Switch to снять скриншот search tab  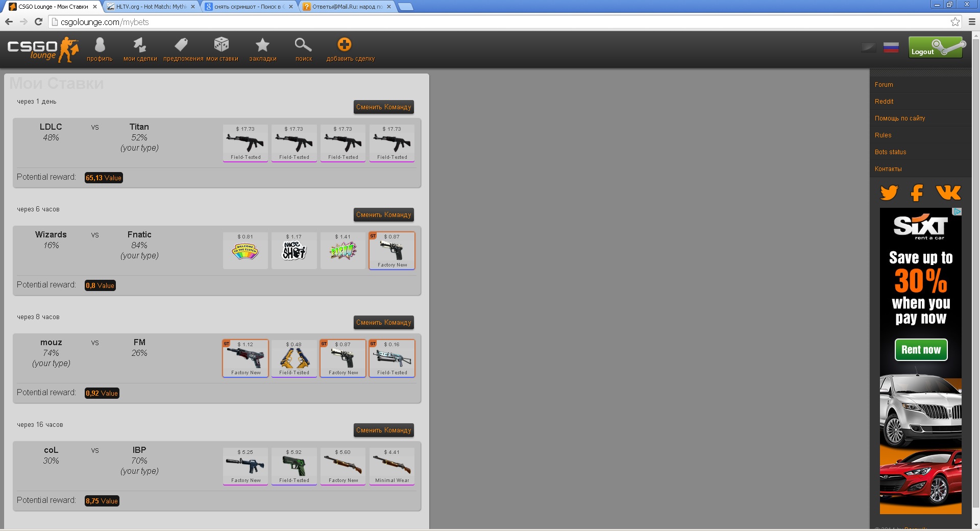(249, 7)
